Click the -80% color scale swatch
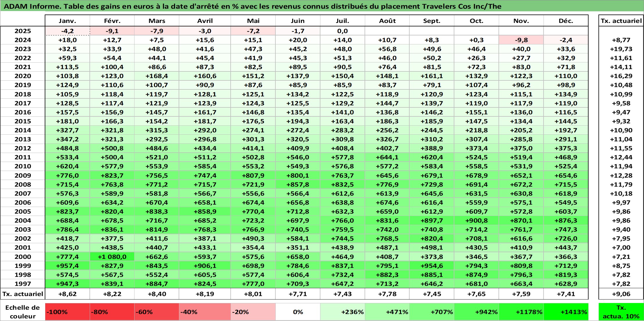This screenshot has width=644, height=321. (x=112, y=312)
